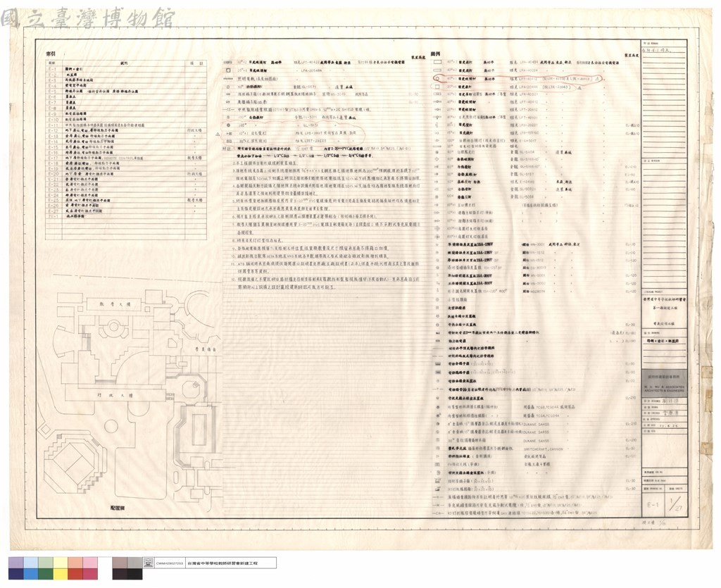Viewport: 721px width, 588px height.
Task: Pick the bright yellow color chart patch
Action: pos(61,573)
